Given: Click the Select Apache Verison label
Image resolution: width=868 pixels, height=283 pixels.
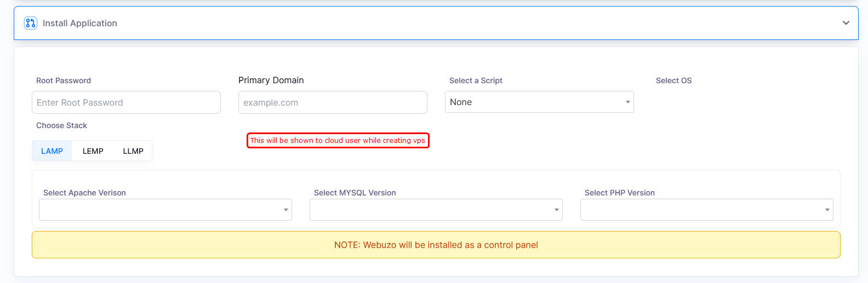Looking at the screenshot, I should tap(84, 193).
